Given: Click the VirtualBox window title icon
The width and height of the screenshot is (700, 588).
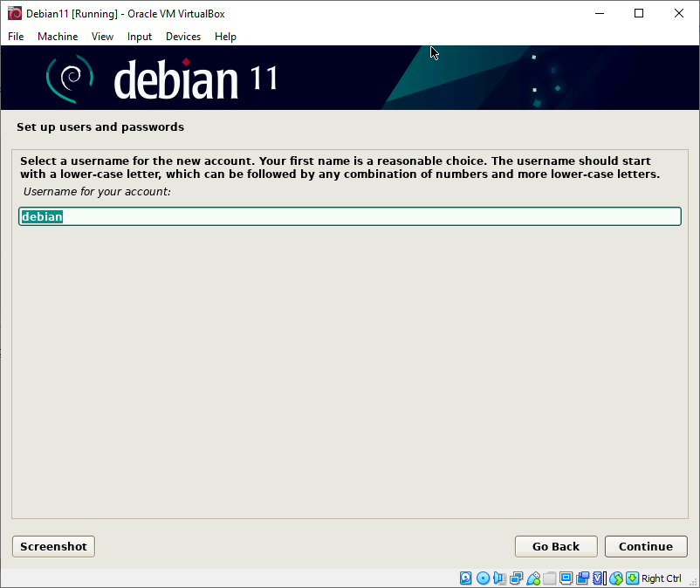Looking at the screenshot, I should 14,13.
